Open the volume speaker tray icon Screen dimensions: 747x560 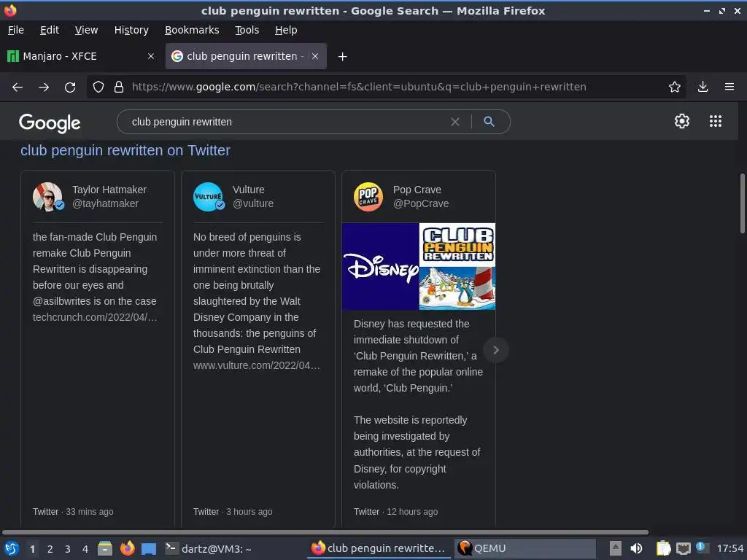[636, 548]
